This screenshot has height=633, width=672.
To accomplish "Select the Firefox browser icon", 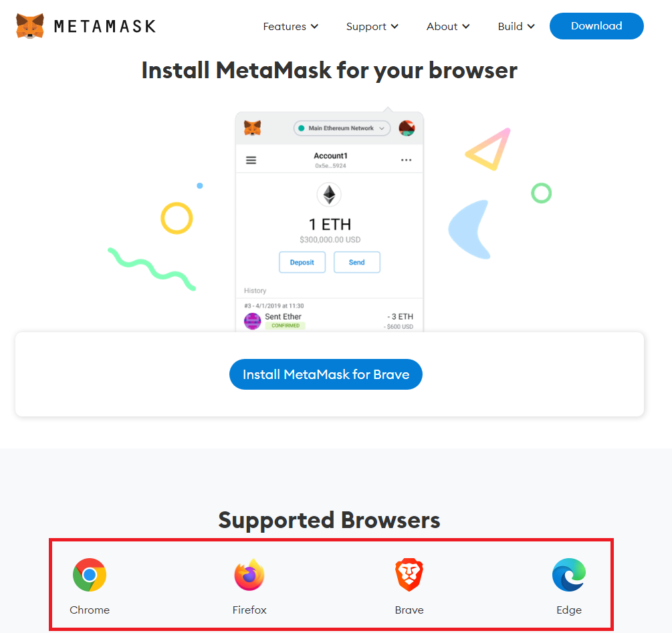I will point(249,574).
